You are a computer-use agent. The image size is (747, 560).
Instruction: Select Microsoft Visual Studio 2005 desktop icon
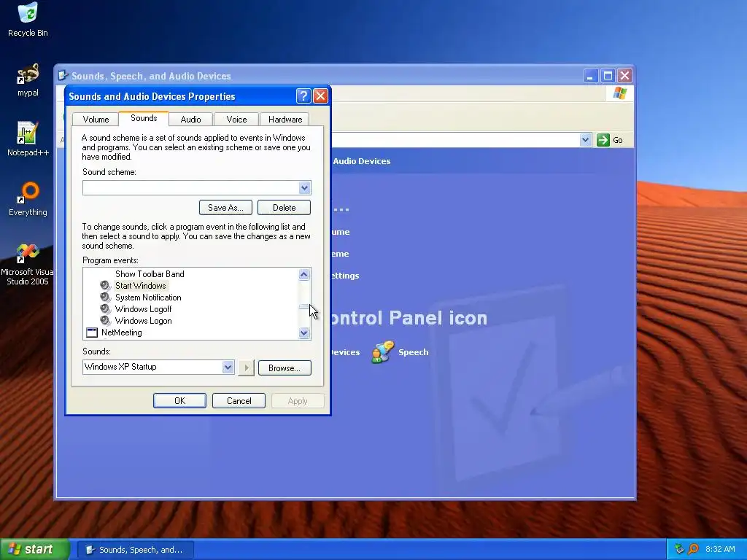27,264
